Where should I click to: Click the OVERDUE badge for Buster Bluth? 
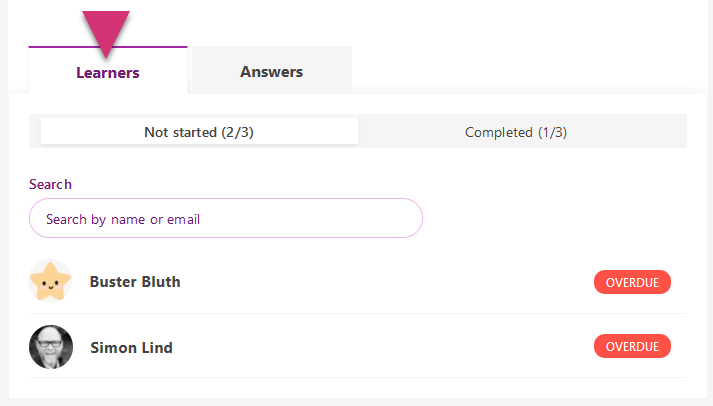(632, 282)
